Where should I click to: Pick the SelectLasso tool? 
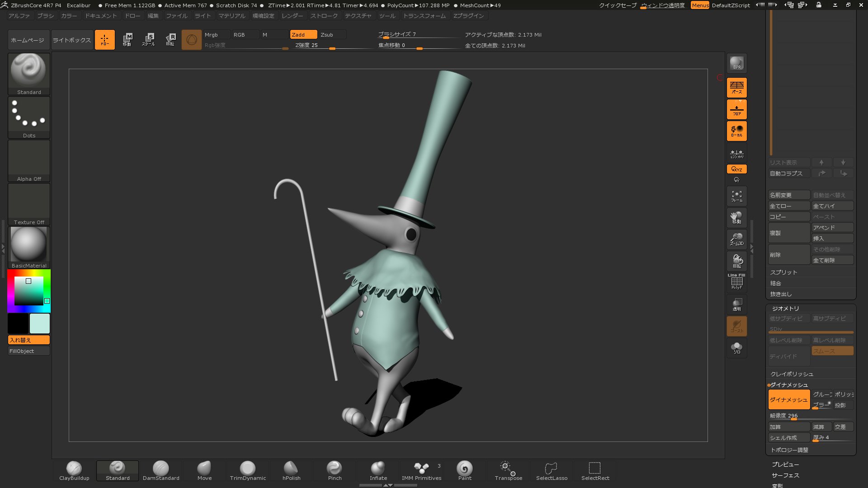552,470
